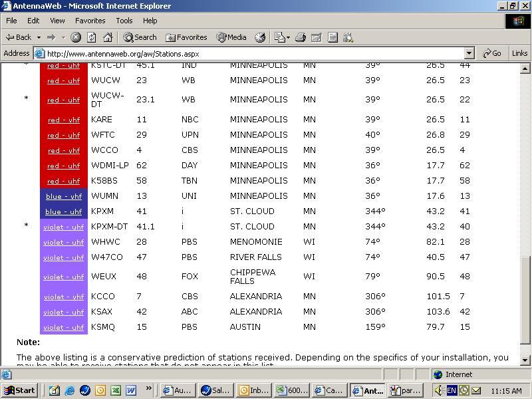Click the 'violet - uhf' link for KPXM-DT
Screen dimensions: 532x399
click(x=64, y=227)
